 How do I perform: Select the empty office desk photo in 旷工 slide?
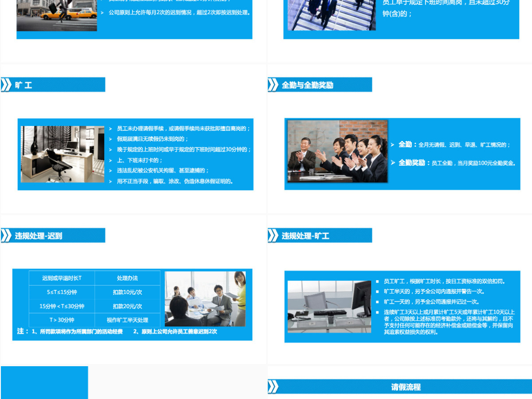(63, 154)
